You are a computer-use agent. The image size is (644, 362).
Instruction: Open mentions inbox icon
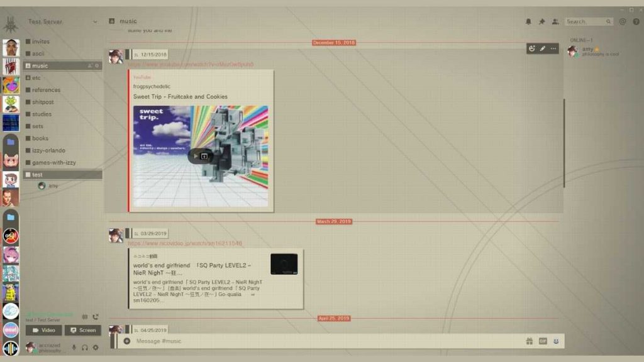point(623,22)
